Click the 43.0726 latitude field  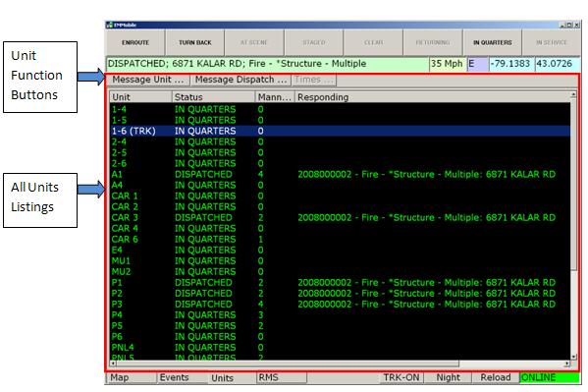[558, 64]
